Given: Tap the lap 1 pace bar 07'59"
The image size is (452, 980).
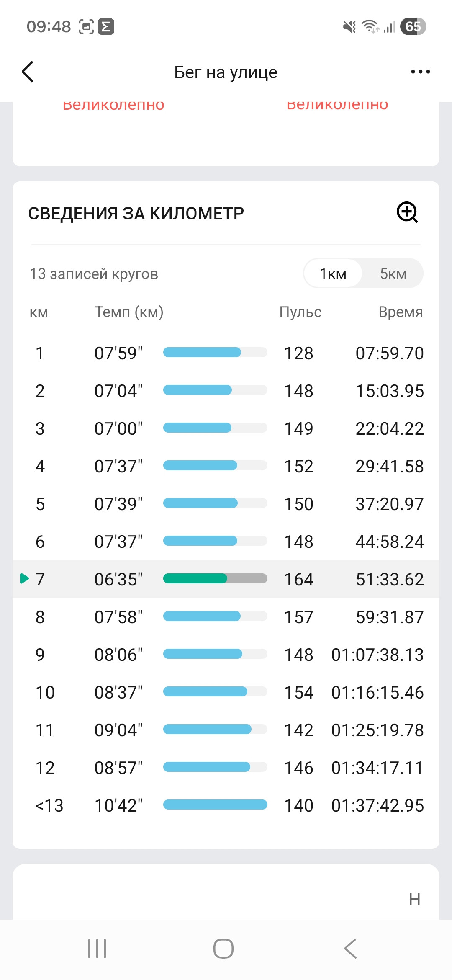Looking at the screenshot, I should click(x=215, y=352).
